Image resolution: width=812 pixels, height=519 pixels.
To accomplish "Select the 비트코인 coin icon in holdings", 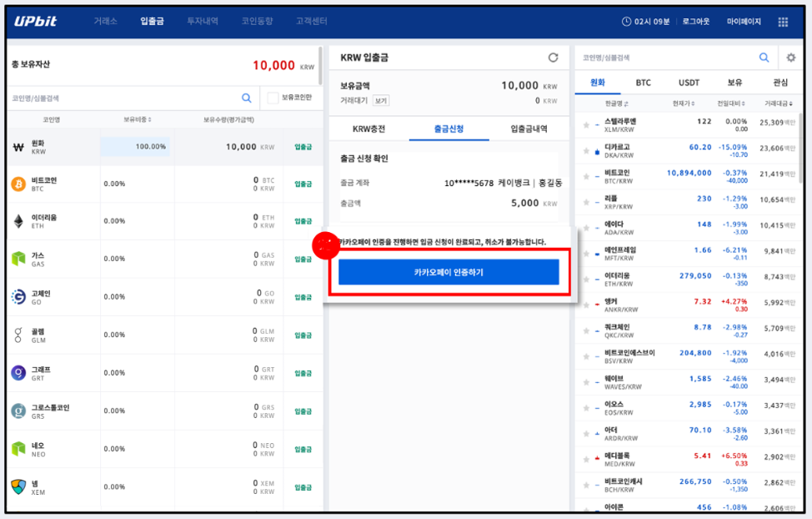I will pyautogui.click(x=18, y=184).
